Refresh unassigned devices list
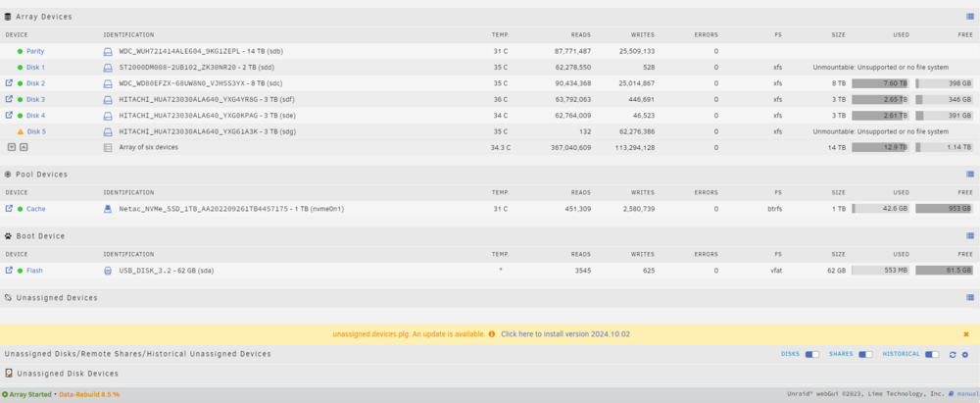 953,354
